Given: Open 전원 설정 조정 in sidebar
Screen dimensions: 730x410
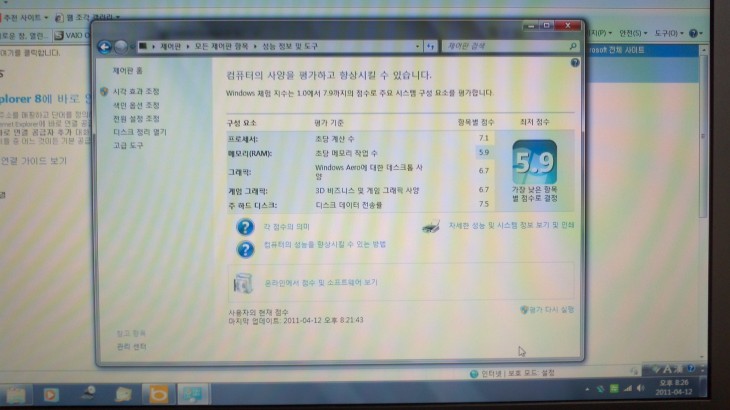Looking at the screenshot, I should [136, 119].
